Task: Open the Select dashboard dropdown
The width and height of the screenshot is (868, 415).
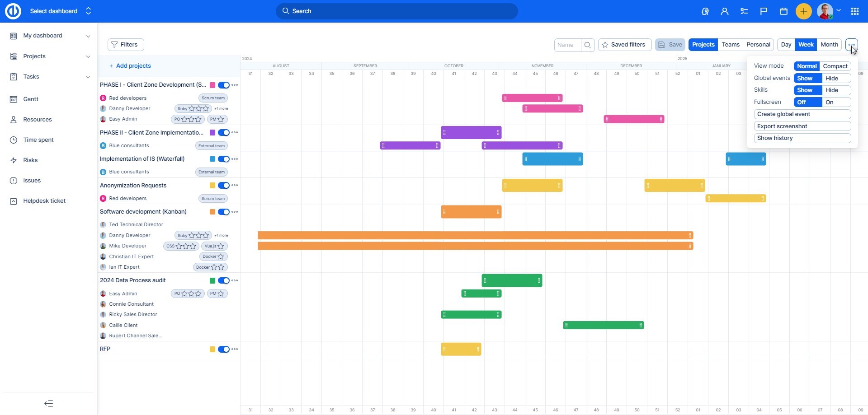Action: [60, 11]
